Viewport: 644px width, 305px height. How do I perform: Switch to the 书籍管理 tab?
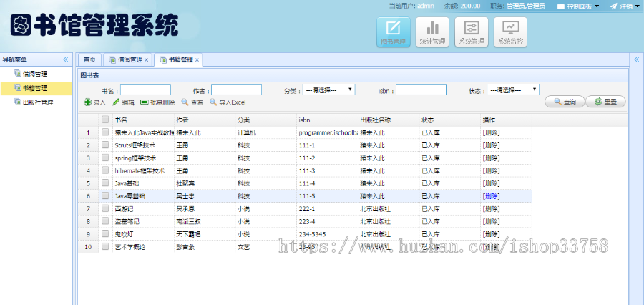click(178, 60)
